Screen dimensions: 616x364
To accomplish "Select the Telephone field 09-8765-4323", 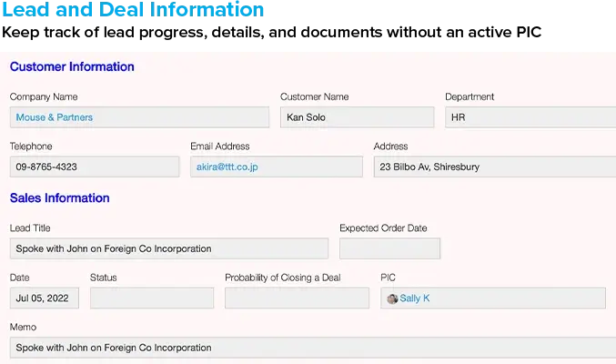I will pyautogui.click(x=95, y=167).
